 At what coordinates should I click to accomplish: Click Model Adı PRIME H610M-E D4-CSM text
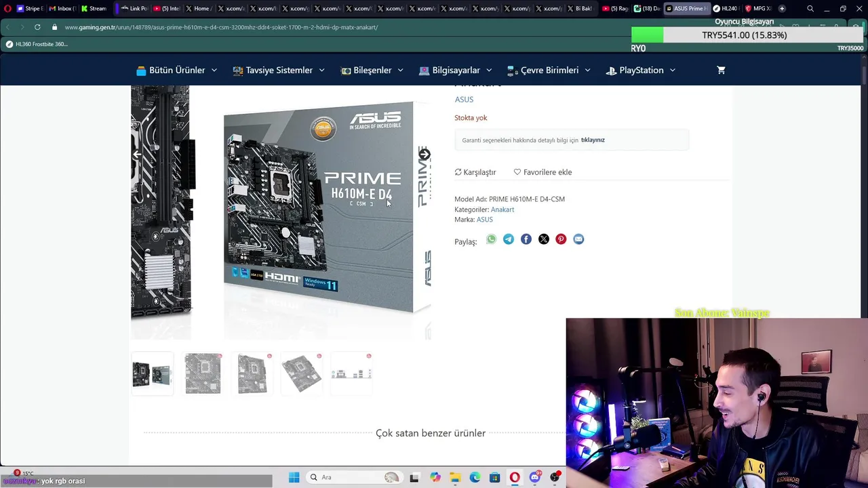click(509, 199)
